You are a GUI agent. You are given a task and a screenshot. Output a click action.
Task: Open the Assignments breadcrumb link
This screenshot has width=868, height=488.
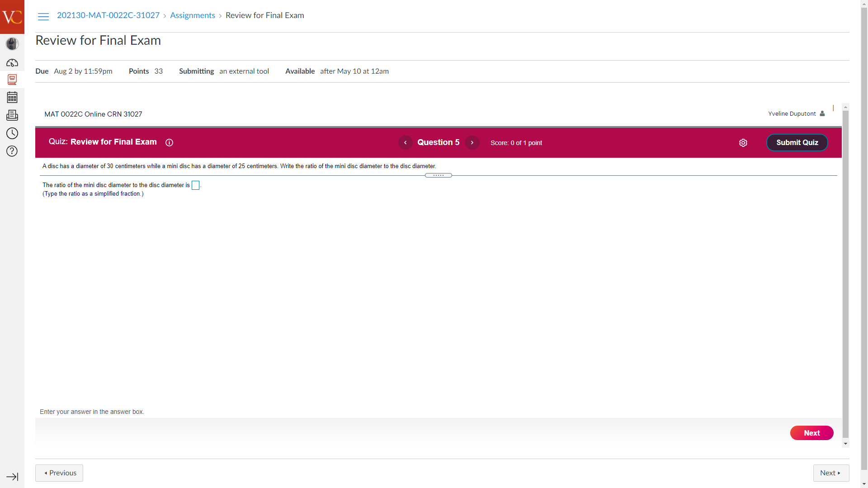pyautogui.click(x=193, y=15)
